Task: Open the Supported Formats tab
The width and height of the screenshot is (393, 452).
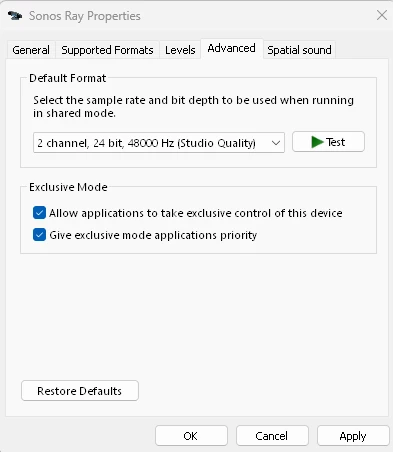Action: click(x=107, y=50)
